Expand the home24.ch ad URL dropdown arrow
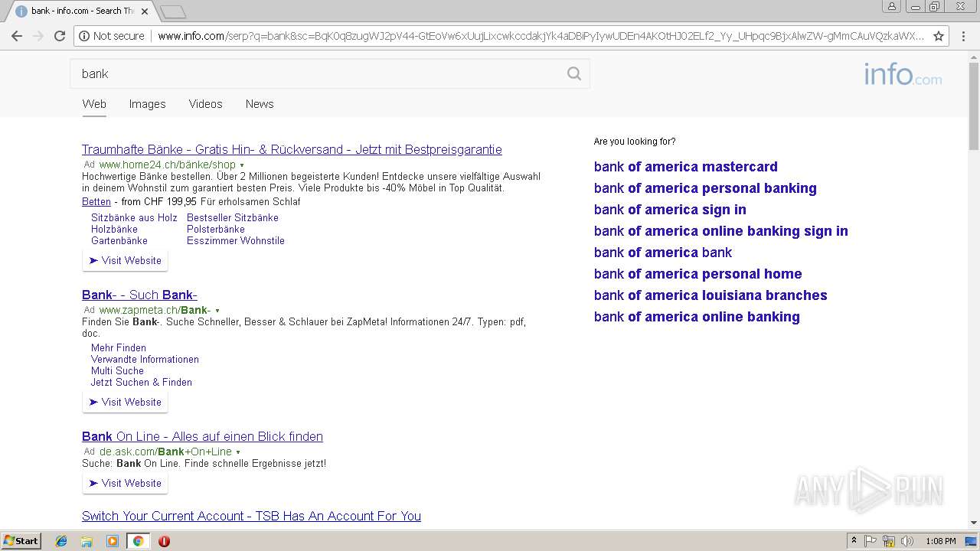 pyautogui.click(x=242, y=165)
